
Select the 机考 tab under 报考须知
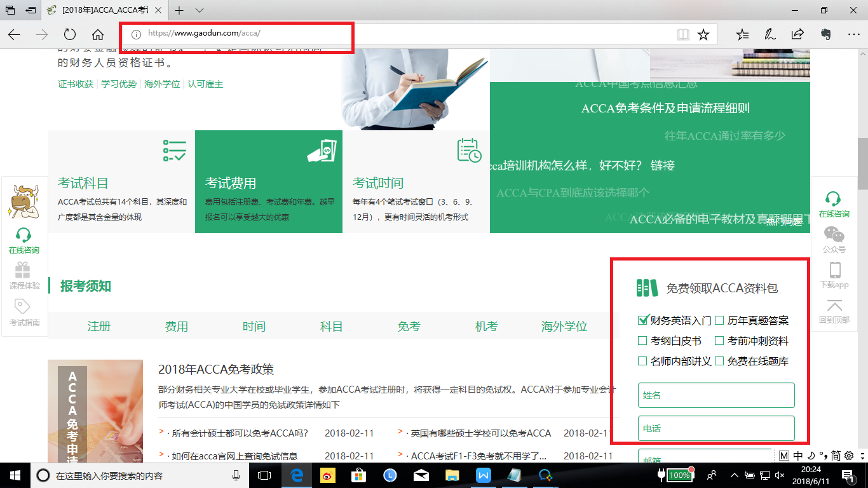click(487, 327)
